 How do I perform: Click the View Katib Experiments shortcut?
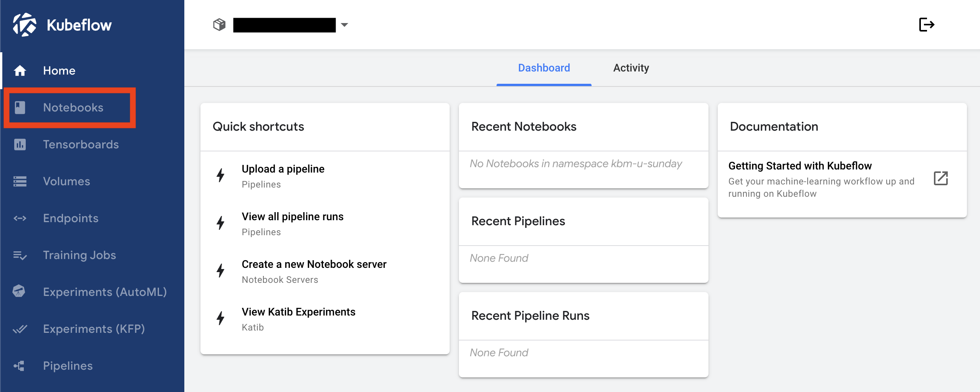click(325, 319)
